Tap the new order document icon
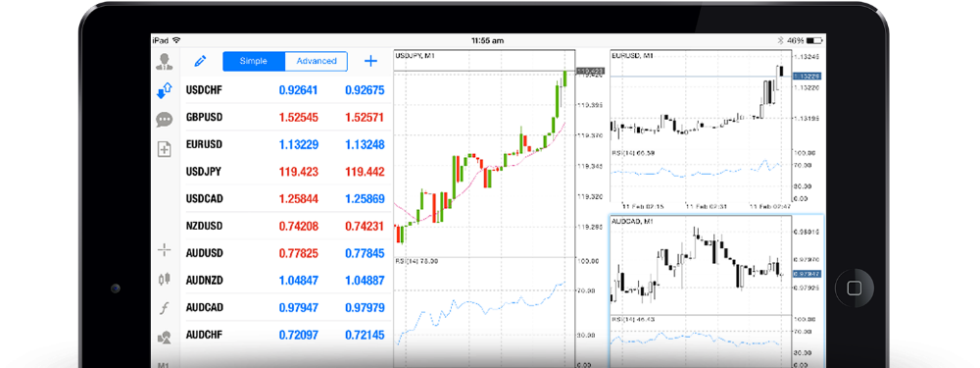 165,149
